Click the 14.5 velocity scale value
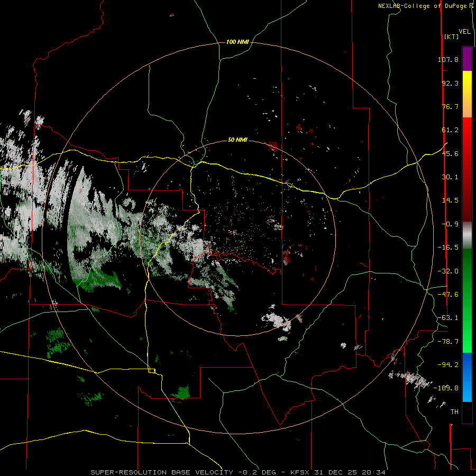This screenshot has height=476, width=476. [450, 200]
